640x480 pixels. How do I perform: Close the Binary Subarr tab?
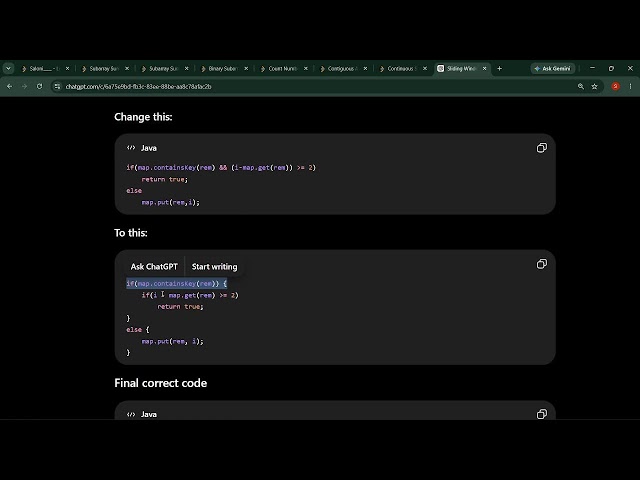tap(246, 69)
